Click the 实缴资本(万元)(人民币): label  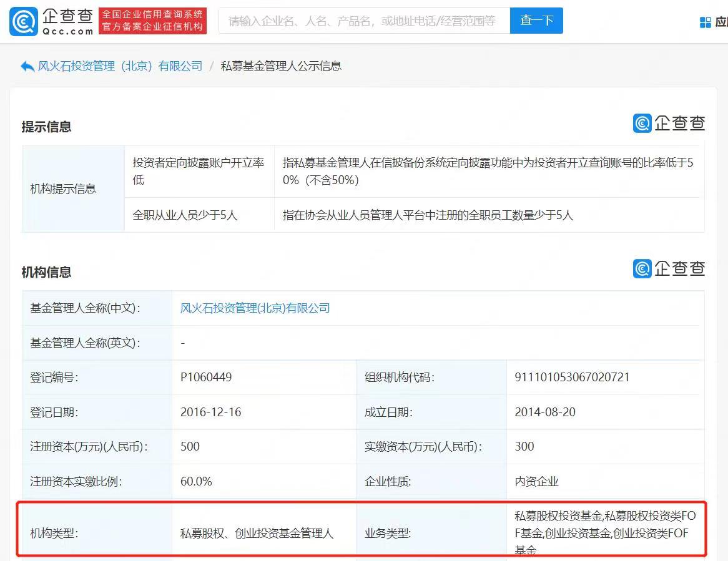point(423,446)
